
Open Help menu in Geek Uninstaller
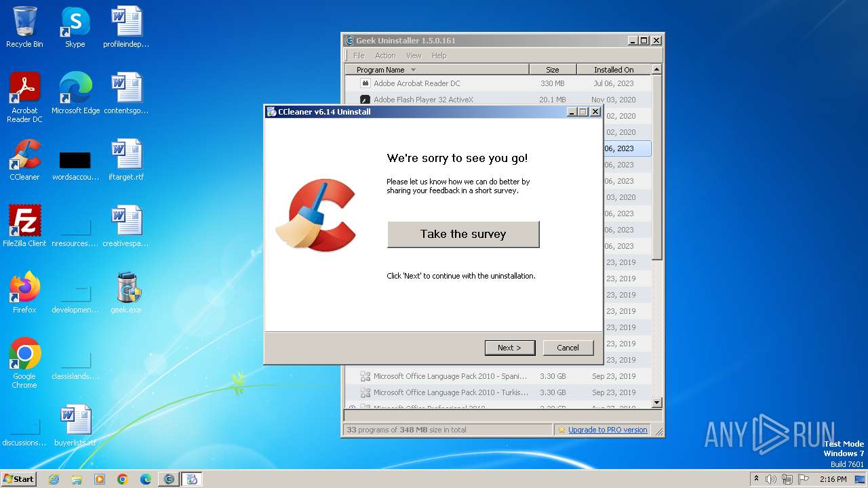pyautogui.click(x=439, y=56)
